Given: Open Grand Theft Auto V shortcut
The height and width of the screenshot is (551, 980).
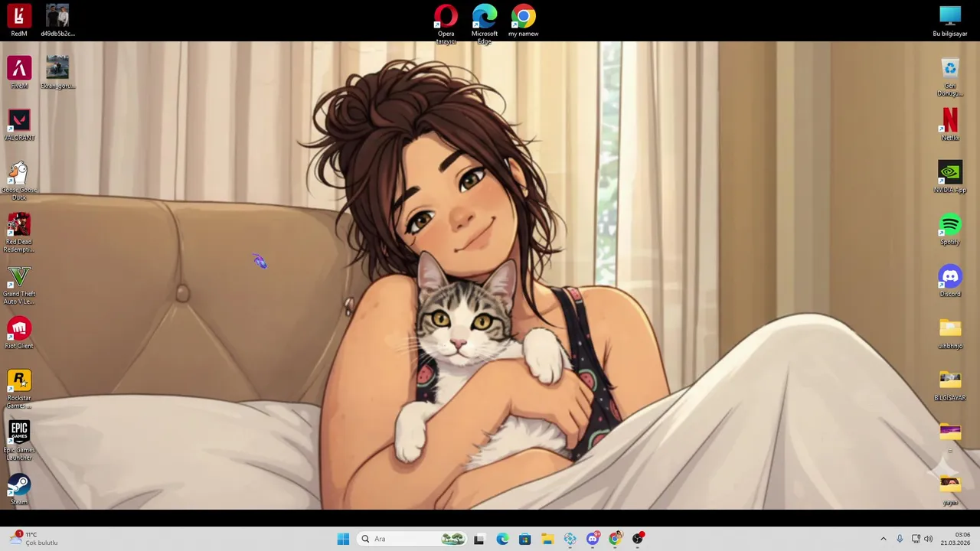Looking at the screenshot, I should pos(19,285).
